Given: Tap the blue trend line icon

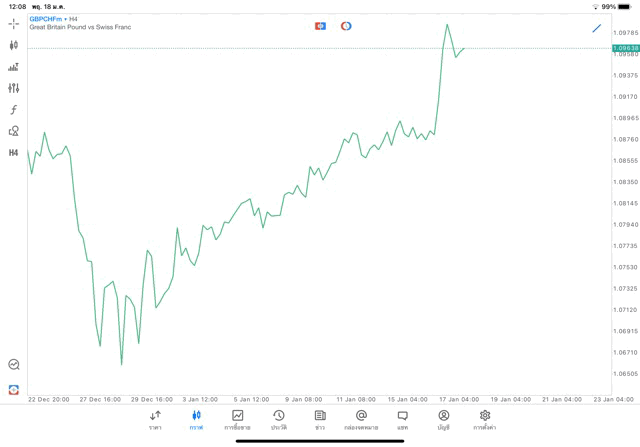Looking at the screenshot, I should (x=597, y=28).
